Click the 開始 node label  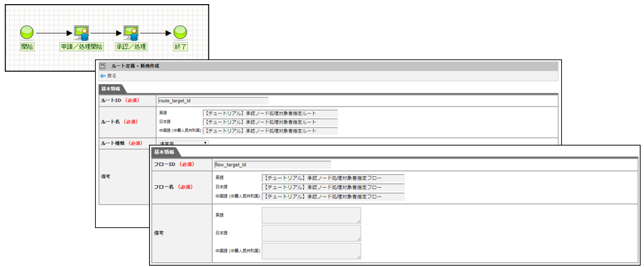(27, 46)
